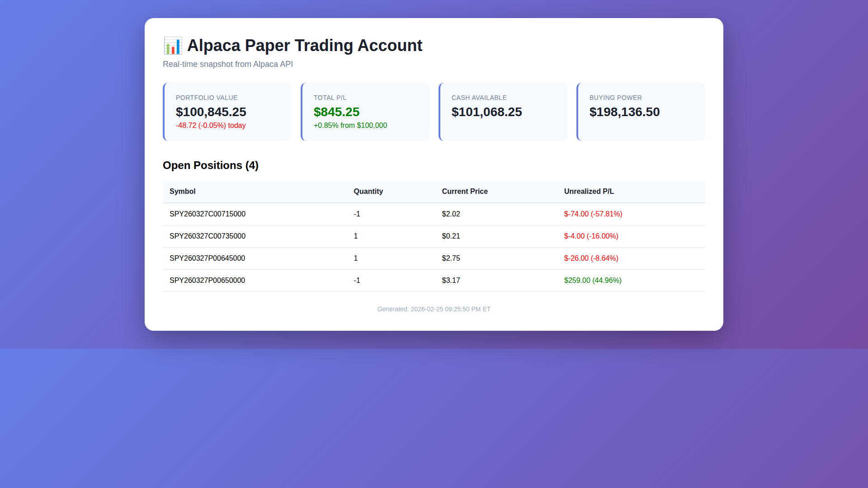The height and width of the screenshot is (488, 868).
Task: Click the $2.75 current price cell
Action: (x=451, y=258)
